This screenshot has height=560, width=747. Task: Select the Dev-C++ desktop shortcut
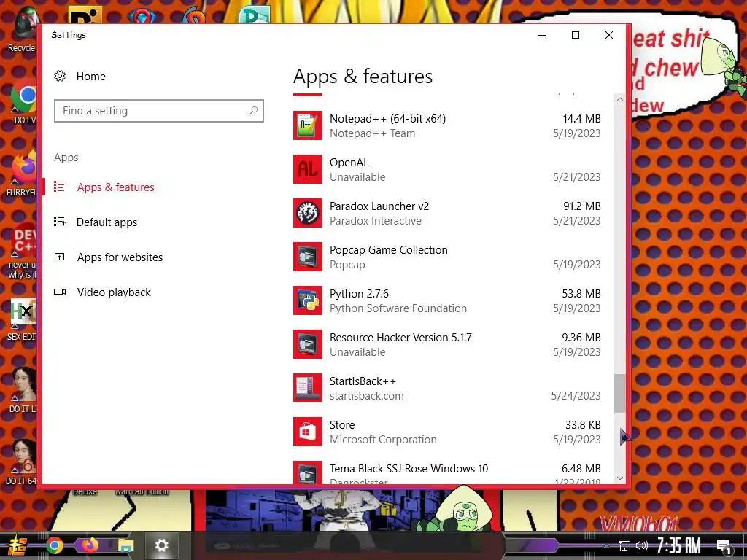point(22,251)
